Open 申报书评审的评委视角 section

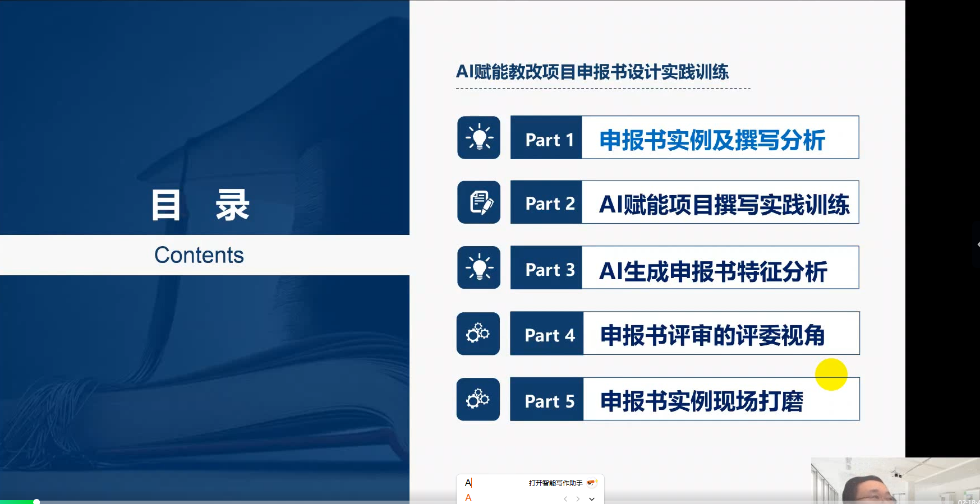point(712,335)
